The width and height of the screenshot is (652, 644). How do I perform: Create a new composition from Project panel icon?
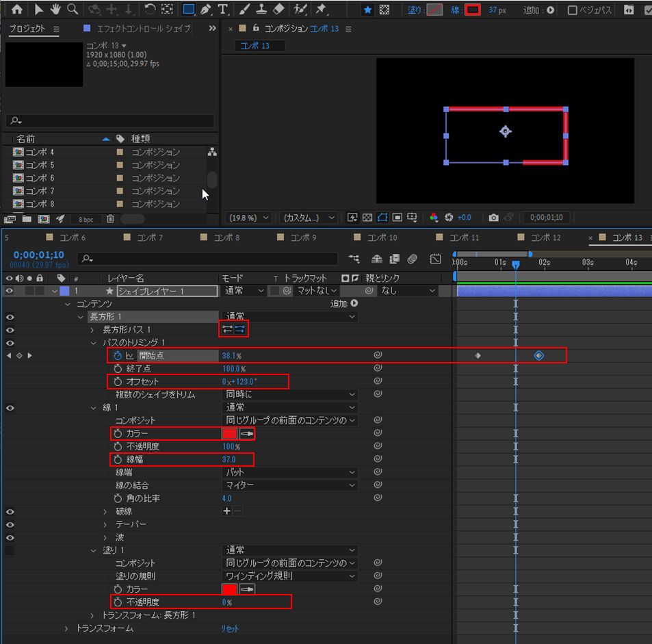click(44, 219)
